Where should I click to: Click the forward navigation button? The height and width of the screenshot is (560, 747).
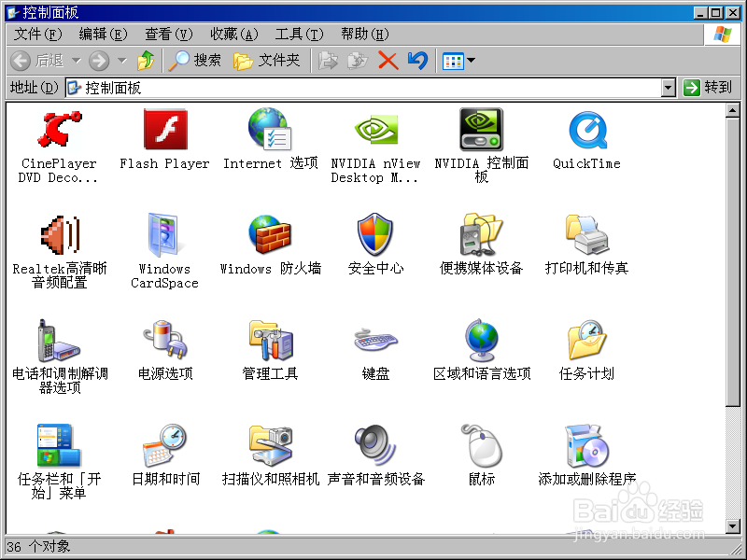(x=100, y=61)
